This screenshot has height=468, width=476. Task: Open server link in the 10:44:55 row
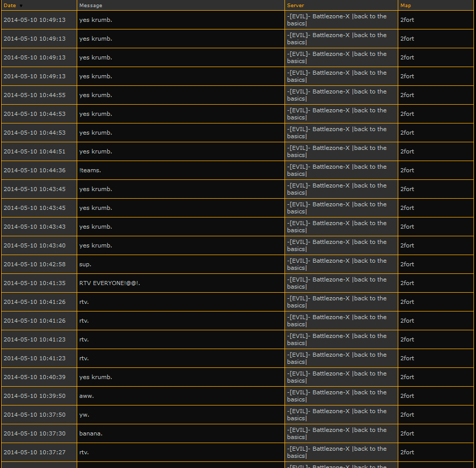(x=336, y=95)
